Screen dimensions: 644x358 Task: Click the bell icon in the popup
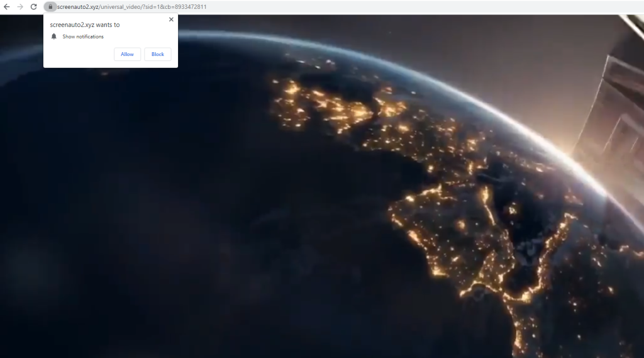pos(54,36)
